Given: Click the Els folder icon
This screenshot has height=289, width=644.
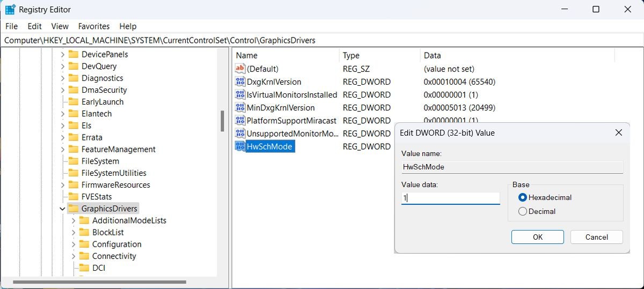Looking at the screenshot, I should coord(74,125).
